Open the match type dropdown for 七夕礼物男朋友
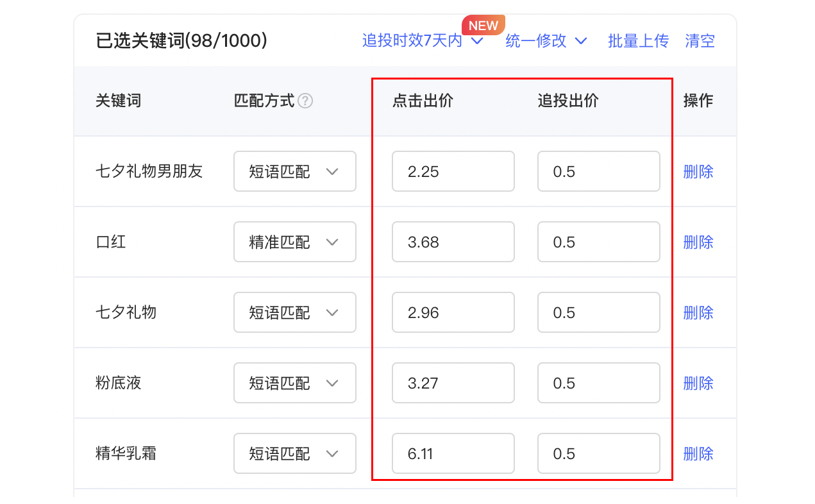815x504 pixels. [x=294, y=171]
